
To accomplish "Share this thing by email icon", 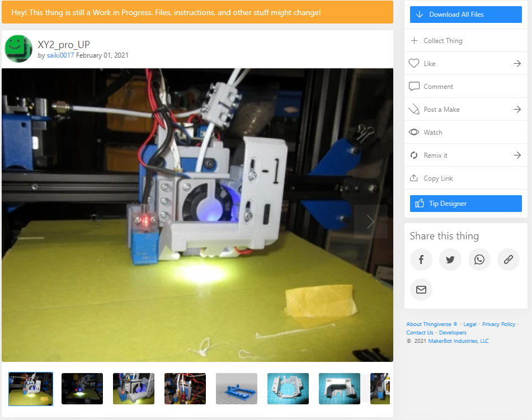I will [421, 290].
